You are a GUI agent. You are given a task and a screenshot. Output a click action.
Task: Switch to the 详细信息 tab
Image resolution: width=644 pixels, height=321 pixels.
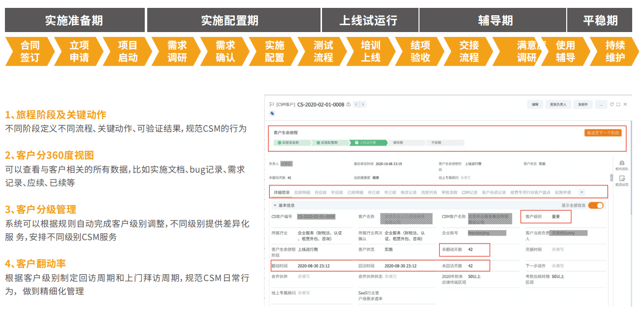click(x=282, y=192)
